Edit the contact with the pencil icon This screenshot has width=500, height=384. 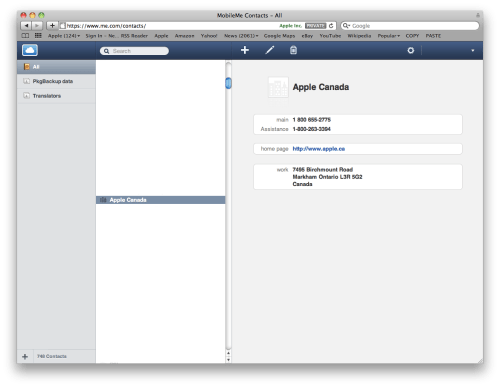[x=270, y=50]
